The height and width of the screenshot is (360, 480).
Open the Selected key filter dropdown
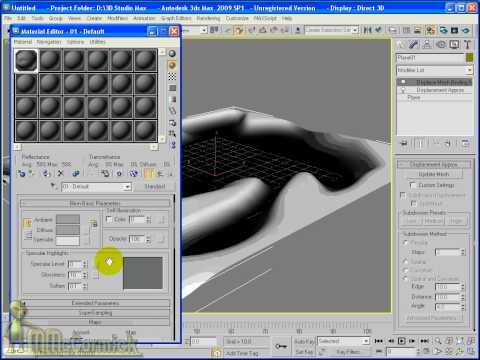tap(343, 341)
